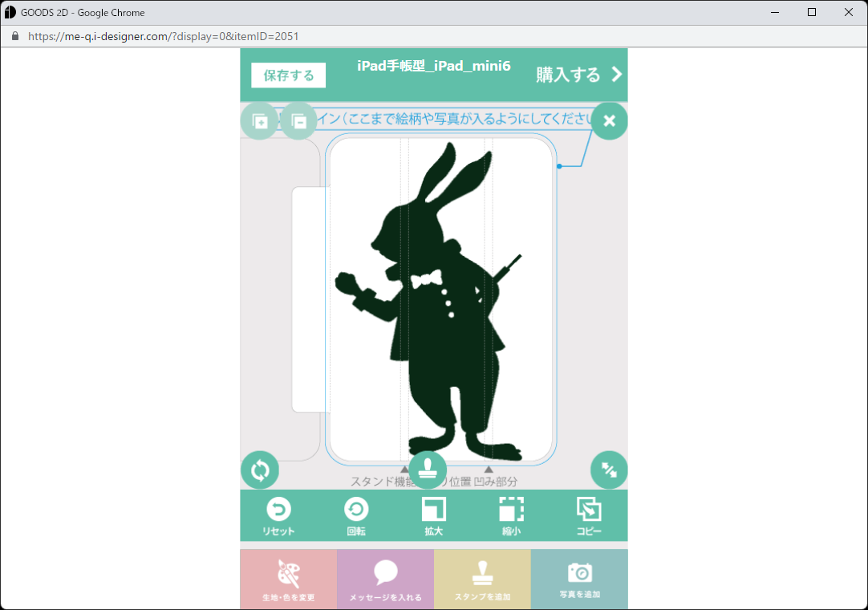Click the 回転 rotate tool
The height and width of the screenshot is (610, 868).
point(356,516)
